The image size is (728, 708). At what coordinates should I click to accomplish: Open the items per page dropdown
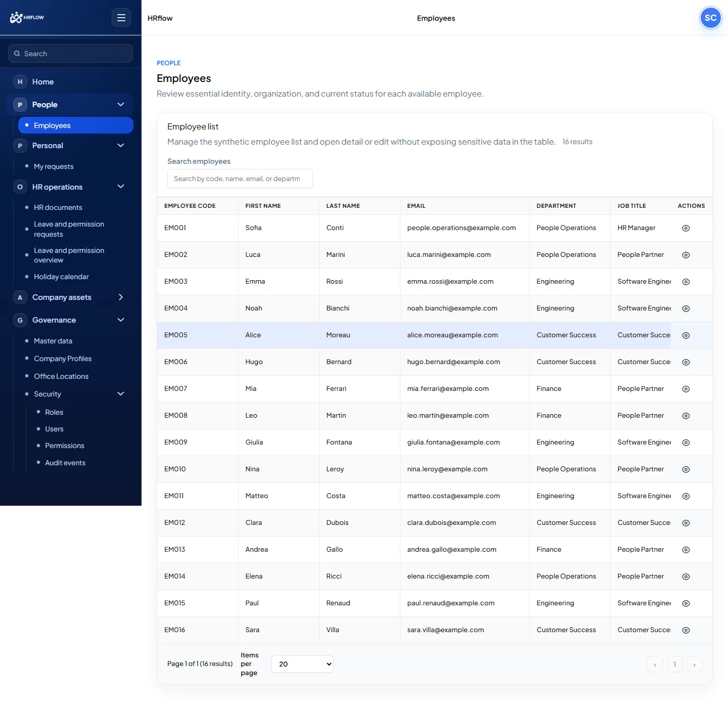point(302,664)
